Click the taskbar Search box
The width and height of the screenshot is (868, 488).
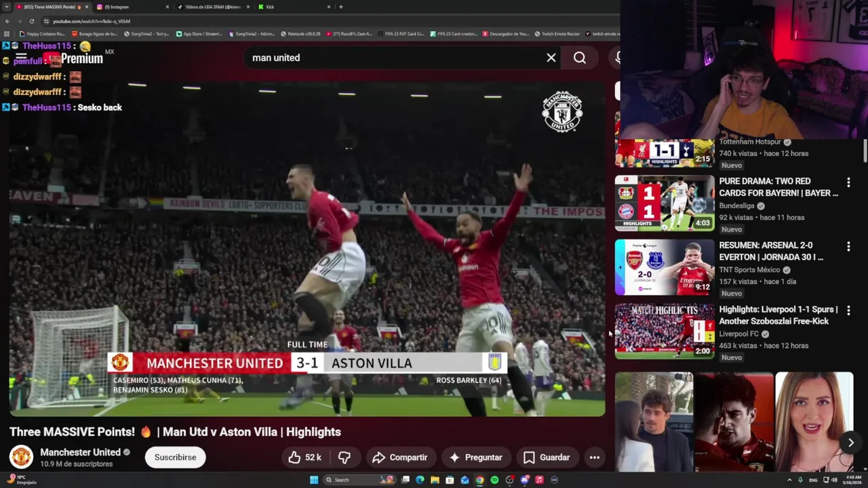[359, 480]
